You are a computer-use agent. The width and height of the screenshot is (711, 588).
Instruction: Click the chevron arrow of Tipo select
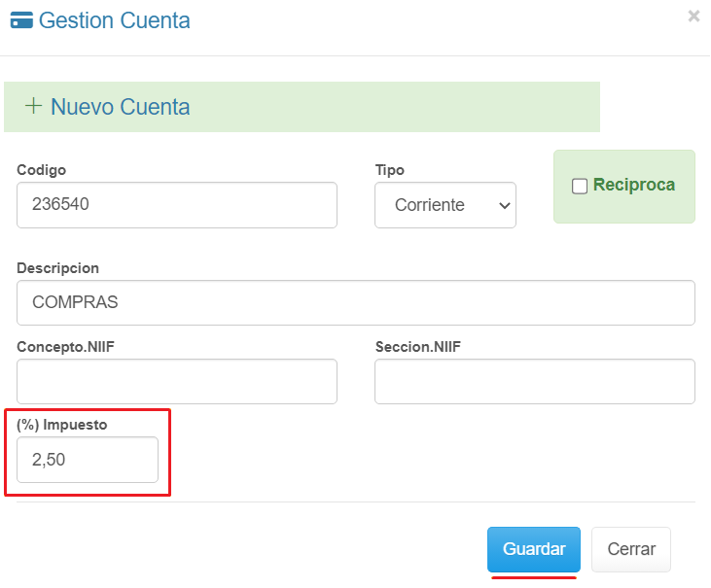(x=503, y=205)
